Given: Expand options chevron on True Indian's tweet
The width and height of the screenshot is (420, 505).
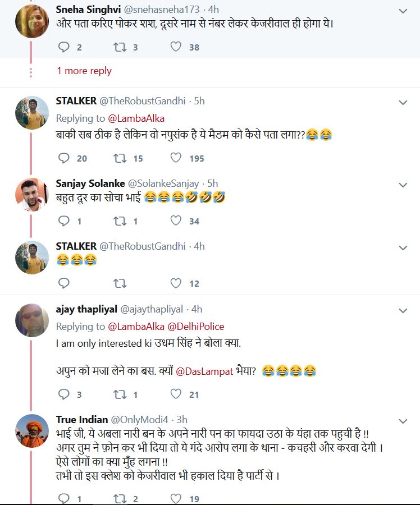Looking at the screenshot, I should point(403,421).
